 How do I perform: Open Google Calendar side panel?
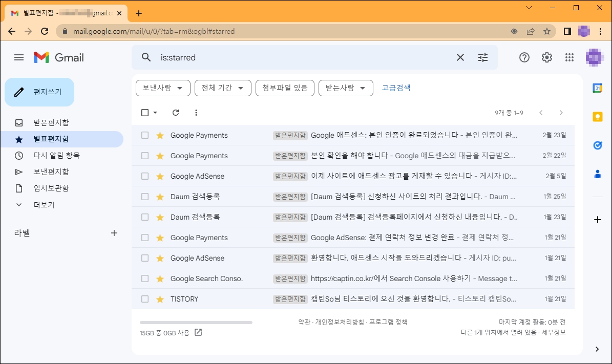point(598,88)
